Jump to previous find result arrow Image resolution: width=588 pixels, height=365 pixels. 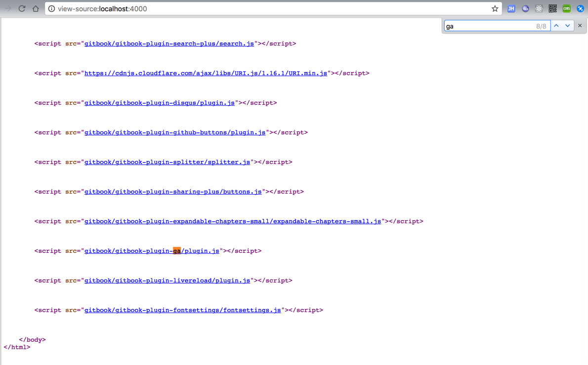click(x=556, y=26)
